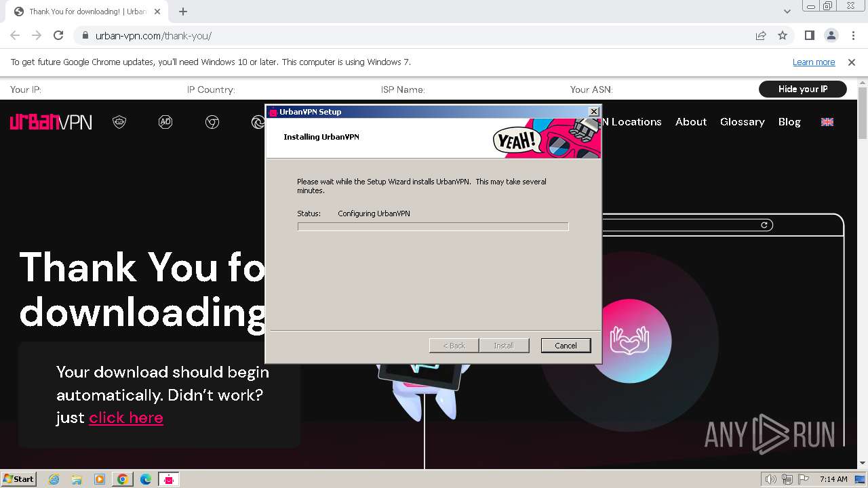
Task: Open the Windows Start menu
Action: (19, 479)
